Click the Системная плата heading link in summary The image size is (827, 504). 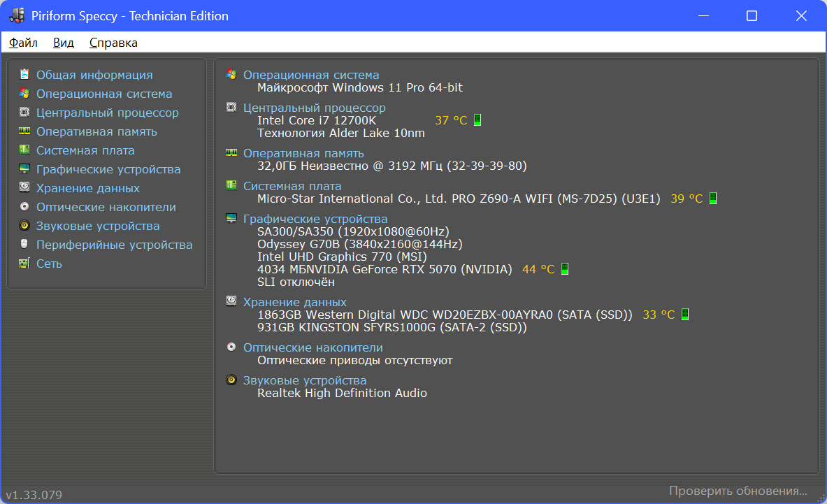click(292, 186)
